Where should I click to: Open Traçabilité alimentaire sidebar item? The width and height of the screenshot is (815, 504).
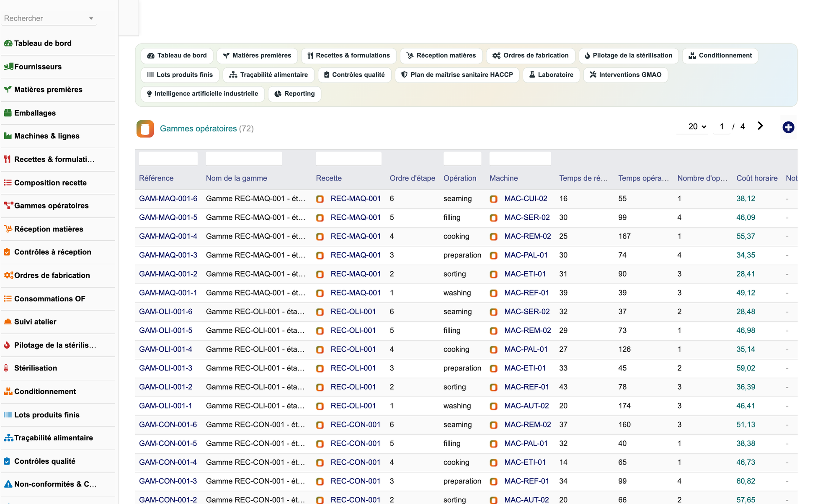pyautogui.click(x=48, y=438)
